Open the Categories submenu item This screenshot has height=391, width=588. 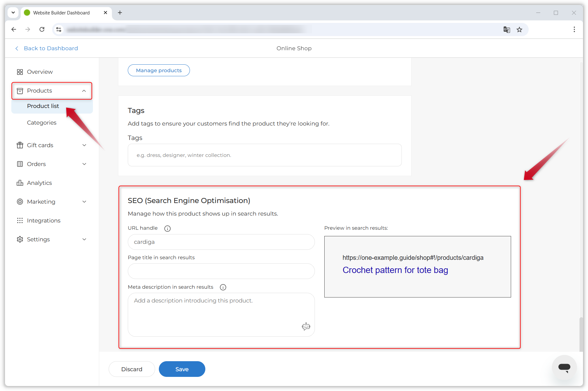[x=42, y=123]
